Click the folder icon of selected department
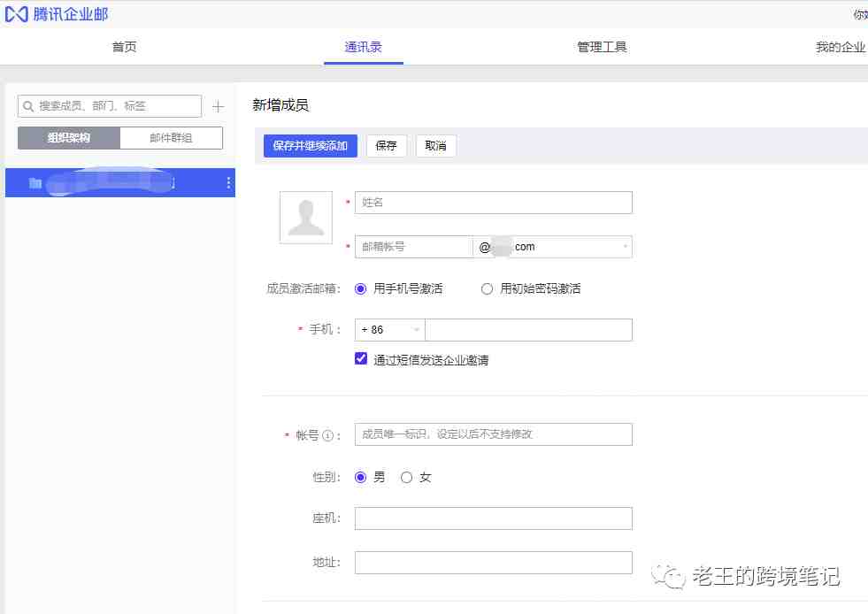 [35, 183]
